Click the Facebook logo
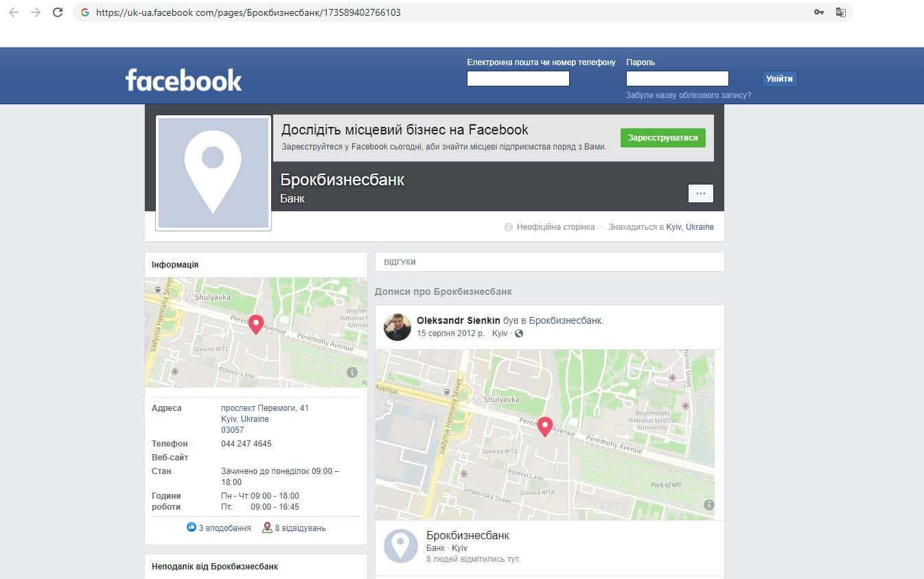 point(183,80)
